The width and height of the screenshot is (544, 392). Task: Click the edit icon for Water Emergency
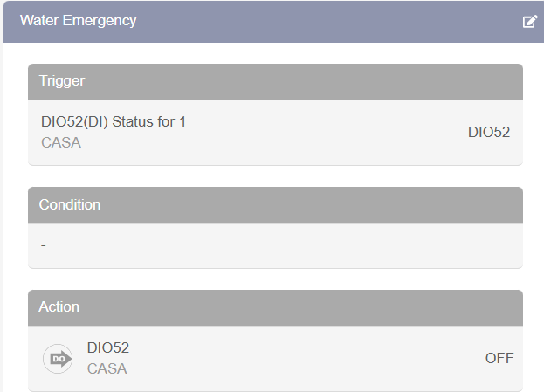tap(529, 21)
